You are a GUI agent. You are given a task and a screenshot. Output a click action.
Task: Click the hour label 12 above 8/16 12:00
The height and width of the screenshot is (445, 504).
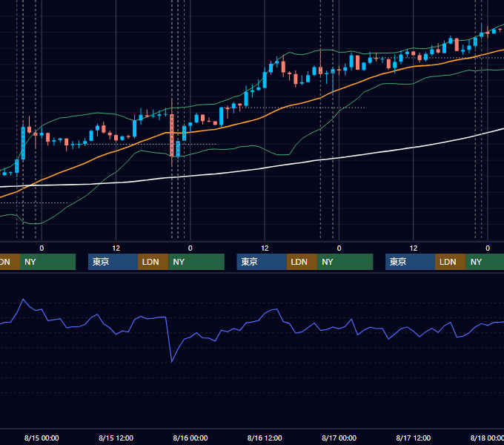(265, 248)
